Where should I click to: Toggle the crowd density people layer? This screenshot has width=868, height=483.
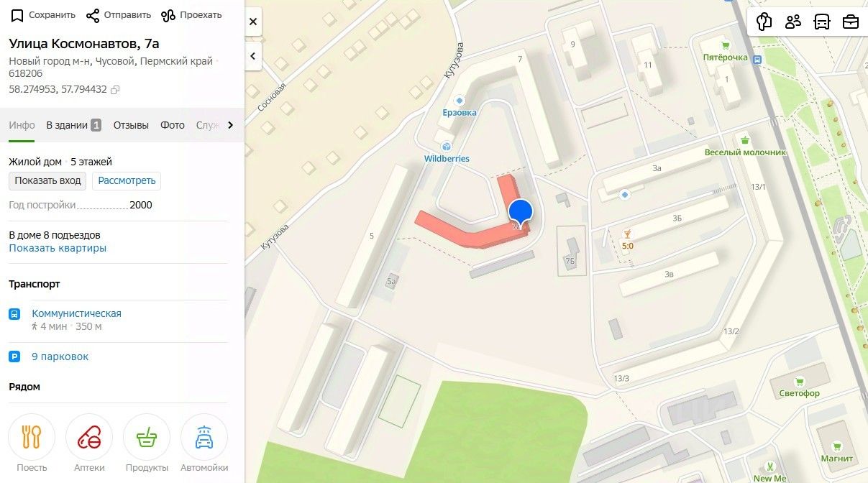click(793, 22)
